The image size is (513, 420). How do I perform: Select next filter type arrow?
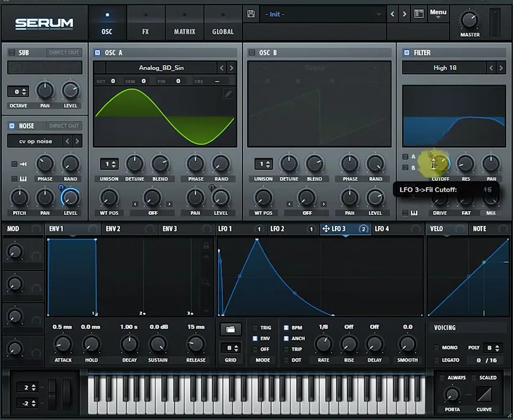coord(501,68)
